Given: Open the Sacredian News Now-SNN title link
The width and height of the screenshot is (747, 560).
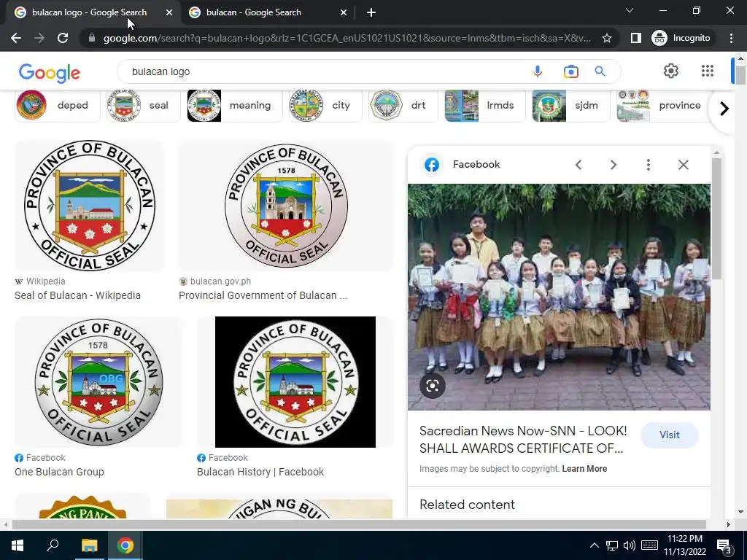Looking at the screenshot, I should (523, 440).
